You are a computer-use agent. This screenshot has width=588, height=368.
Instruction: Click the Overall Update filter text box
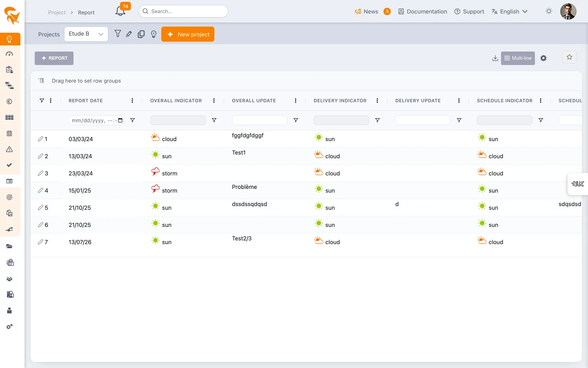[260, 120]
